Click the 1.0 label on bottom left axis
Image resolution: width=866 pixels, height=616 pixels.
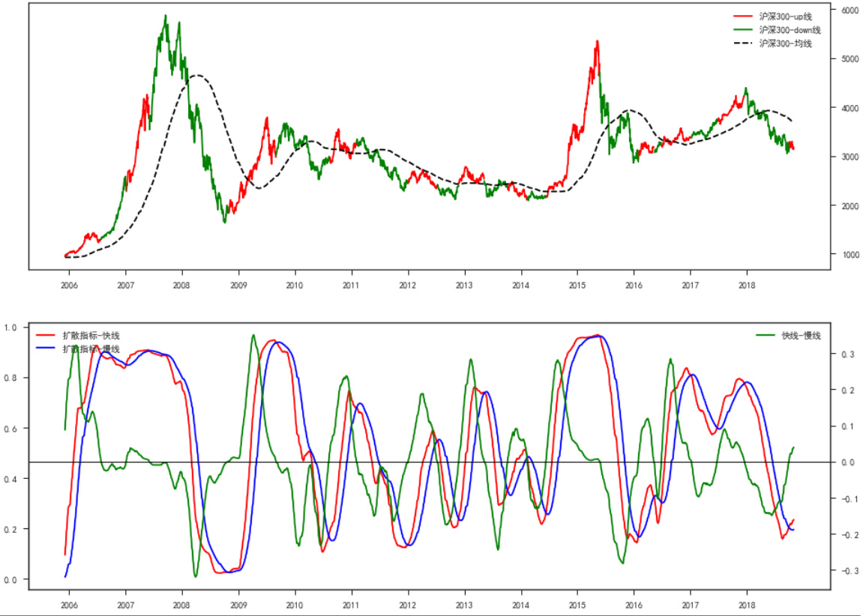click(x=11, y=327)
